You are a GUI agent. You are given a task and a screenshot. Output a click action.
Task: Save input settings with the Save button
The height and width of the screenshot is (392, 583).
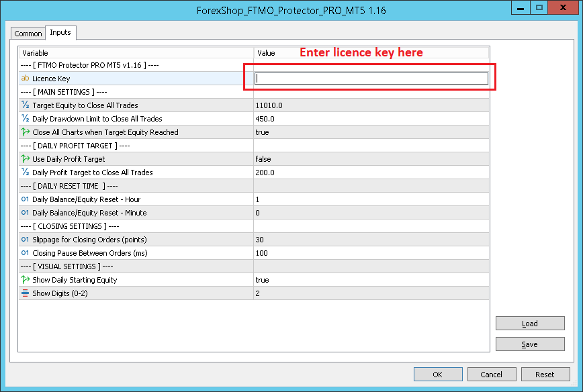point(530,344)
